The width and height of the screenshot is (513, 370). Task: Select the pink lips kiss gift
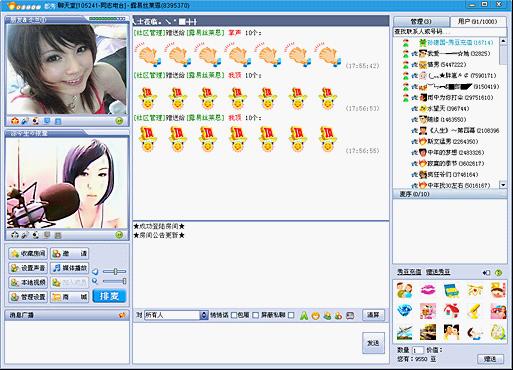pos(428,290)
